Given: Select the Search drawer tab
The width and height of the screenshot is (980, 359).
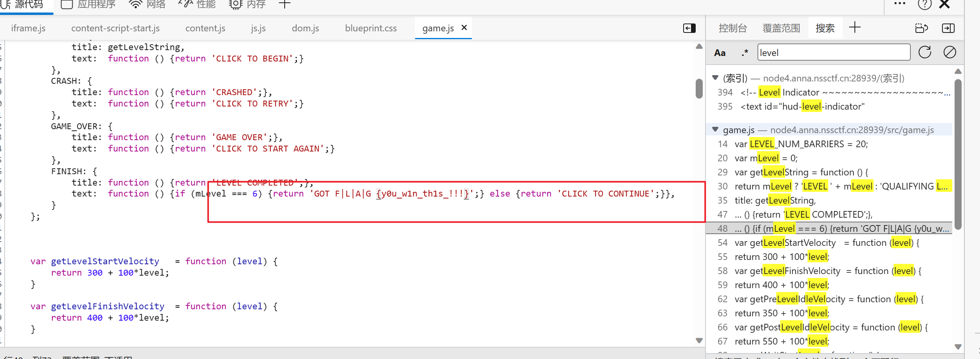Looking at the screenshot, I should (825, 28).
